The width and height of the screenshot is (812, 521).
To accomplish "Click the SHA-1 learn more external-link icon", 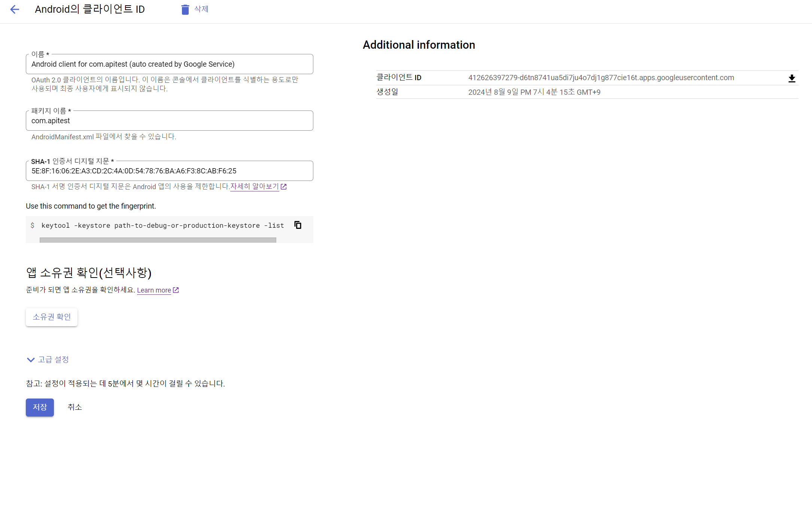I will point(284,187).
